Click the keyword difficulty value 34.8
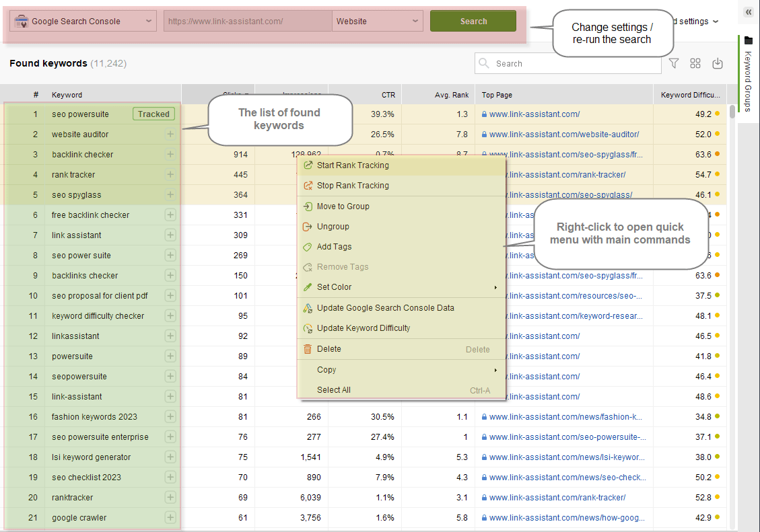This screenshot has width=760, height=532. click(x=703, y=417)
